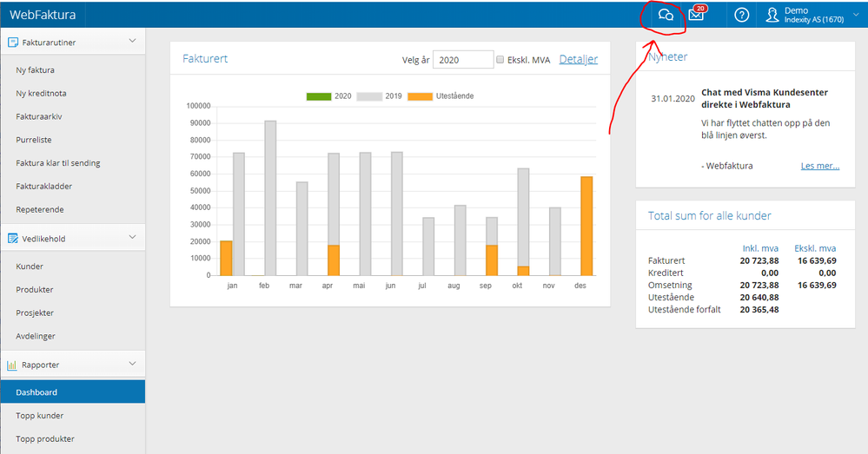
Task: Click the Detaljer link
Action: [578, 59]
